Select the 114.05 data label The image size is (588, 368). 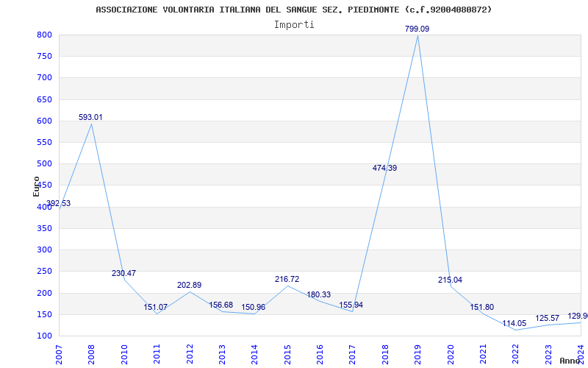(514, 323)
